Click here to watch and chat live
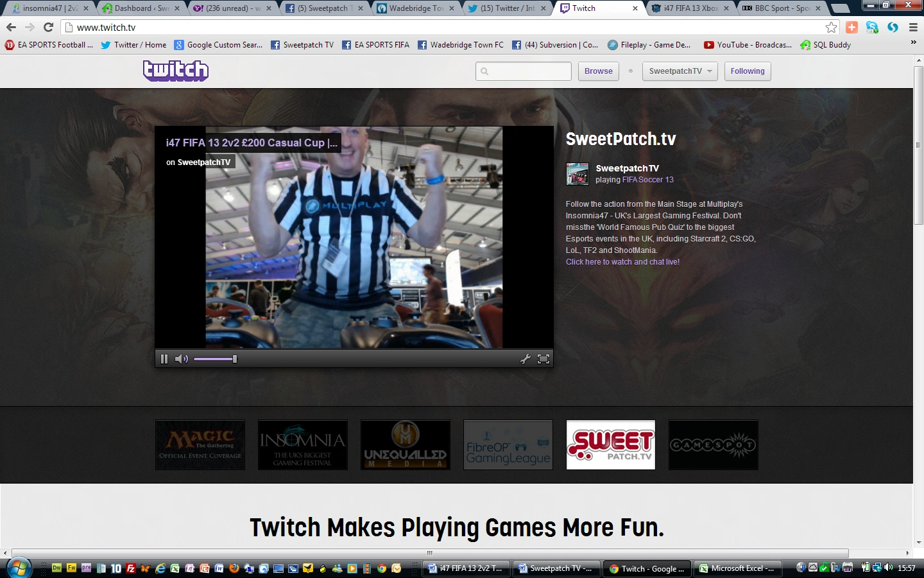 [x=622, y=261]
